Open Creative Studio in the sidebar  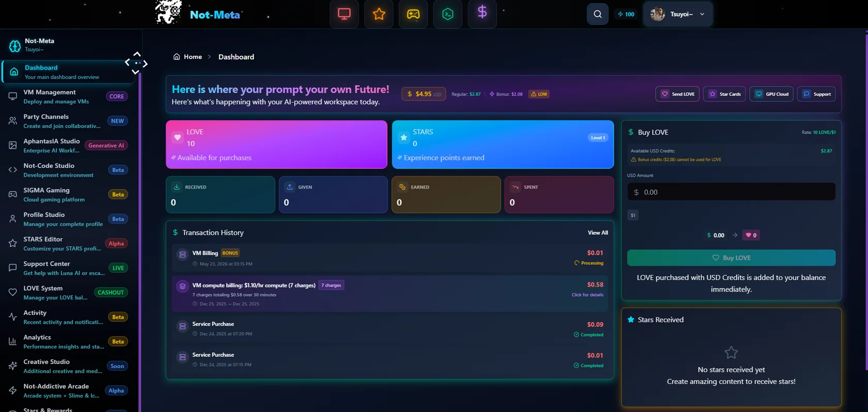pos(68,366)
